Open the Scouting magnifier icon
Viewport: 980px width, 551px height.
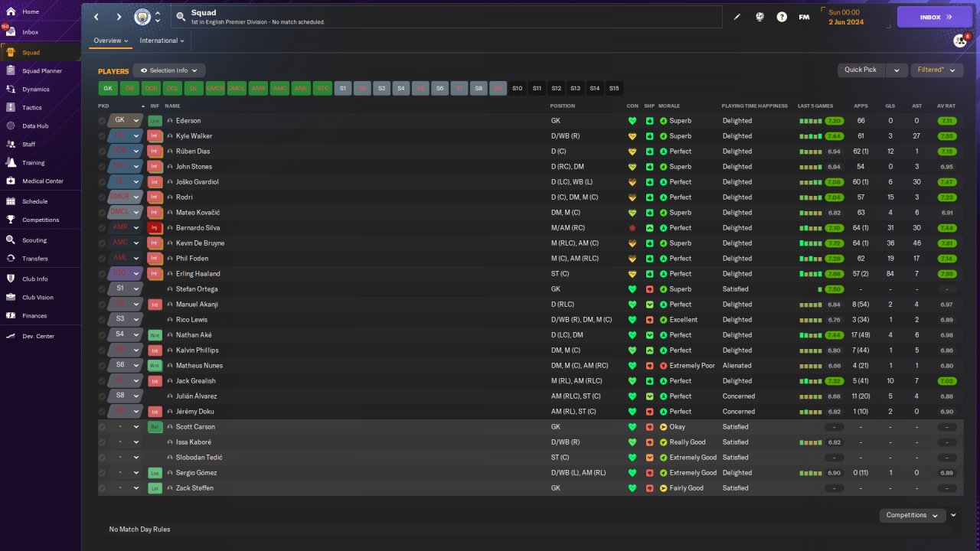click(11, 240)
